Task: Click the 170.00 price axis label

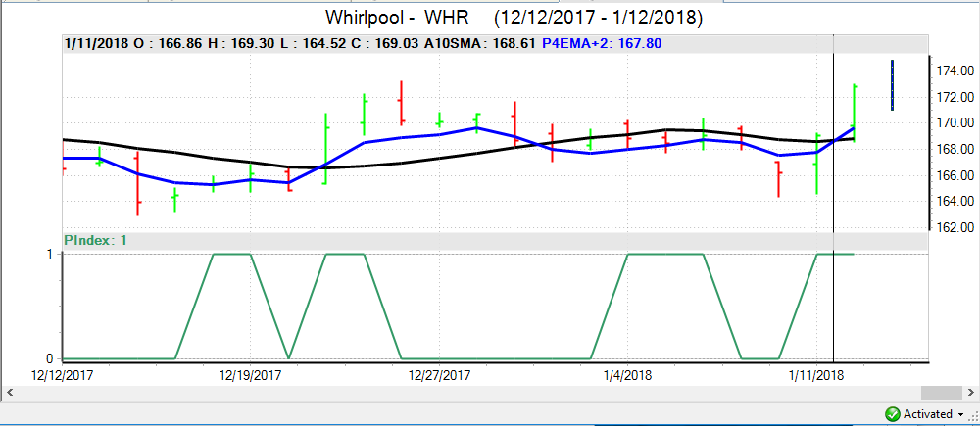Action: click(955, 123)
